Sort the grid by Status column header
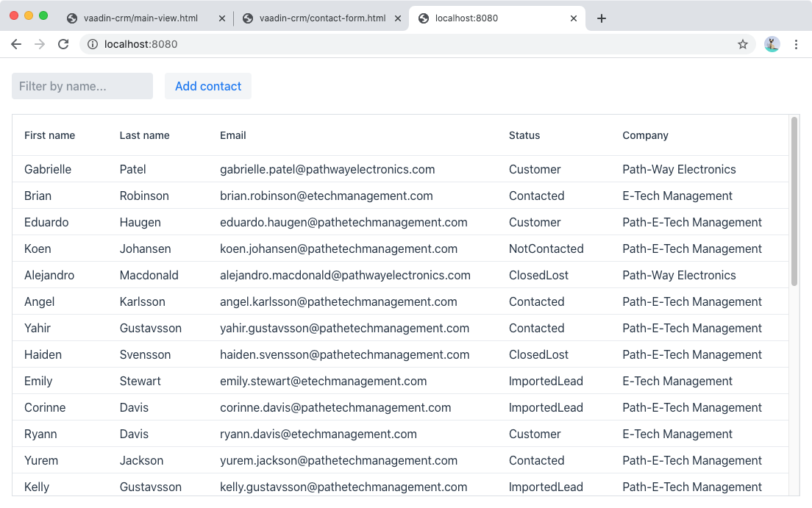The height and width of the screenshot is (508, 812). click(524, 135)
